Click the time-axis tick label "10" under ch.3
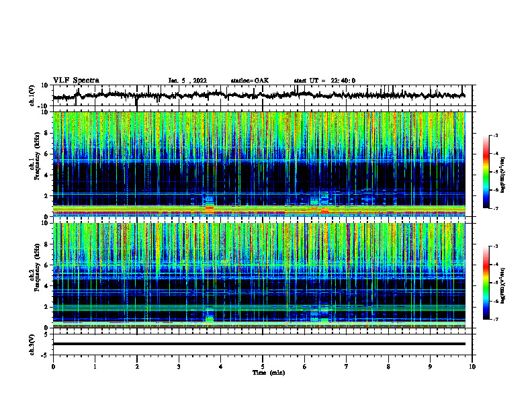Viewport: 532px width, 411px height. tap(472, 367)
